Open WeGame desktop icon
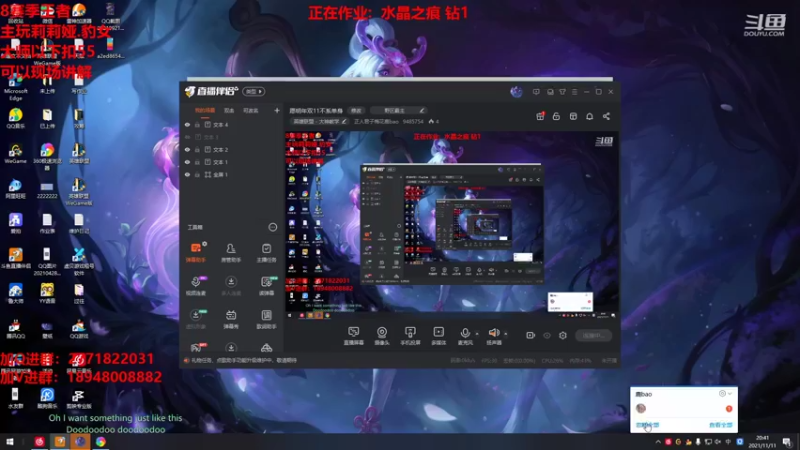This screenshot has height=450, width=800. click(x=15, y=154)
